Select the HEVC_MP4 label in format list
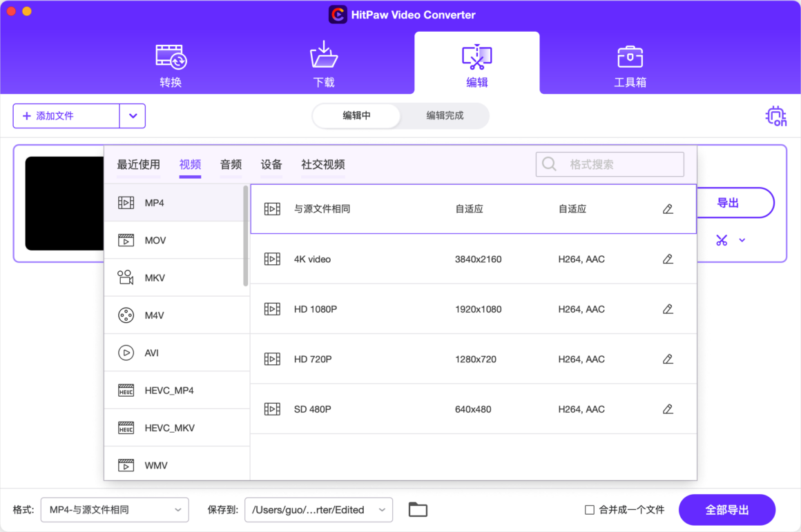Viewport: 801px width, 532px height. (169, 391)
